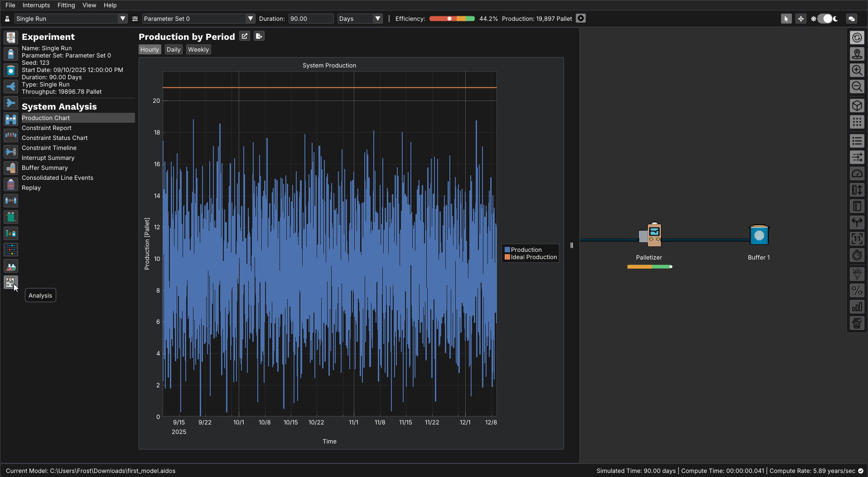
Task: Open the Buffer Summary analysis
Action: click(45, 168)
